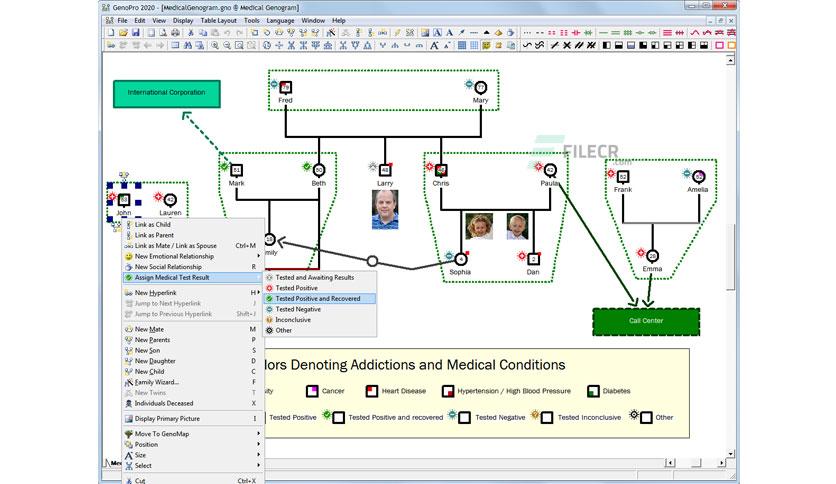Click the fill color bucket icon
The height and width of the screenshot is (484, 836).
[x=498, y=33]
